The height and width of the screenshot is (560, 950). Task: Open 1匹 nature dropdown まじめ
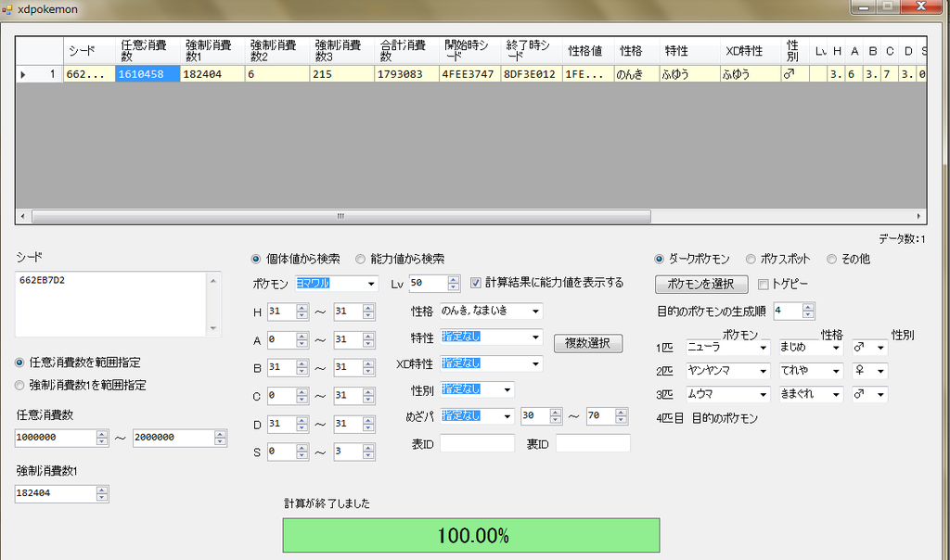coord(811,348)
